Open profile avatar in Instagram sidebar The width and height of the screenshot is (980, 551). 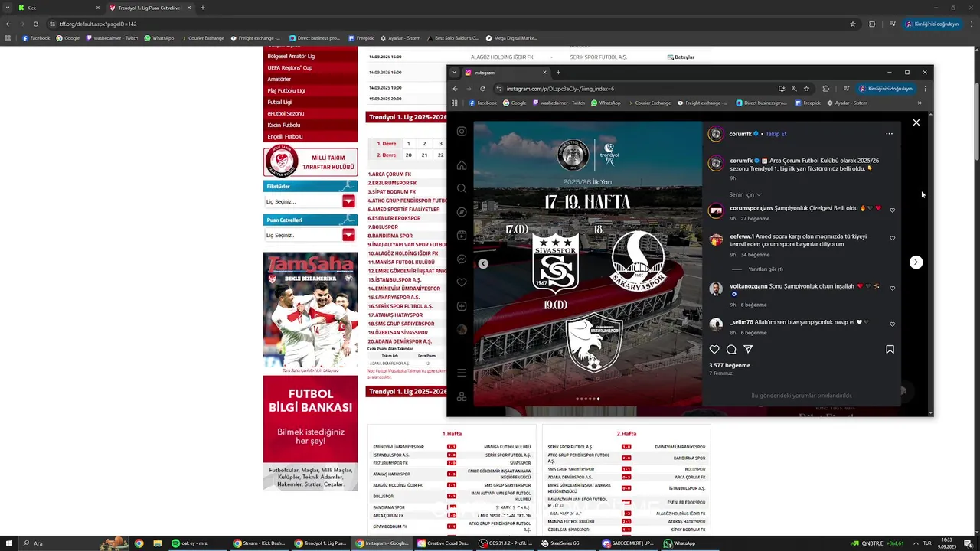tap(462, 330)
